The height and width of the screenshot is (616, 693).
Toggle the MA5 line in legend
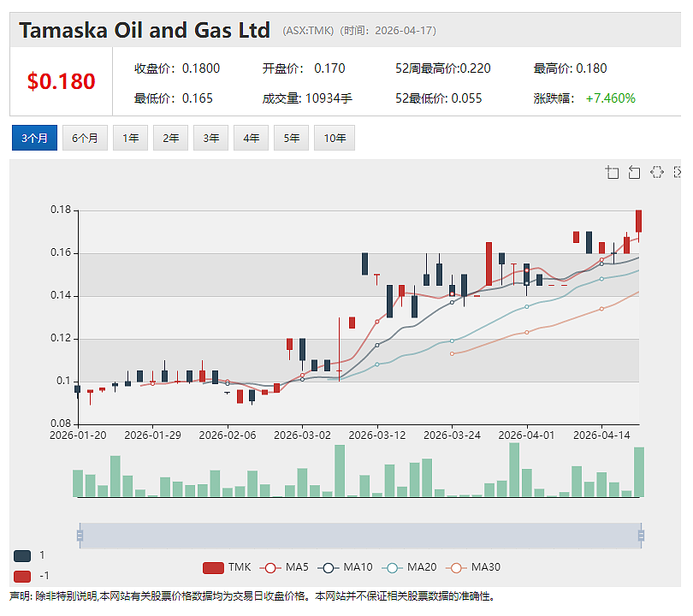pyautogui.click(x=284, y=567)
